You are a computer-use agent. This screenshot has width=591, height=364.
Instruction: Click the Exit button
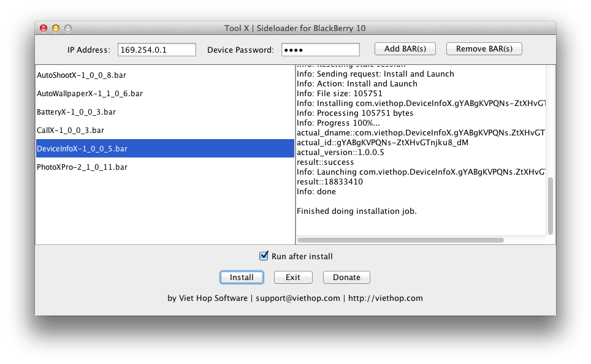tap(293, 278)
